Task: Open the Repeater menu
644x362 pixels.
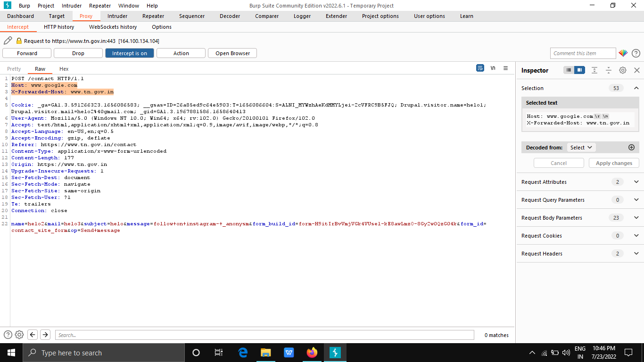Action: coord(100,6)
